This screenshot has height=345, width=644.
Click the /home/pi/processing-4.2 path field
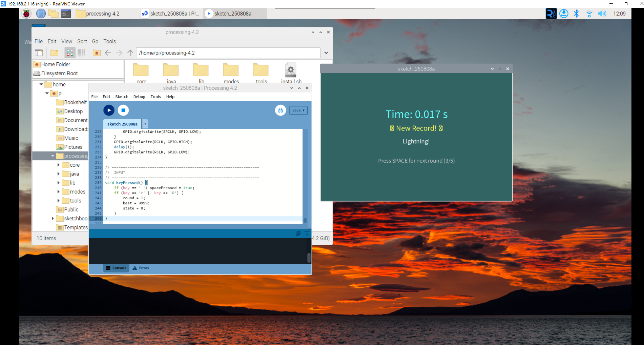(x=228, y=53)
